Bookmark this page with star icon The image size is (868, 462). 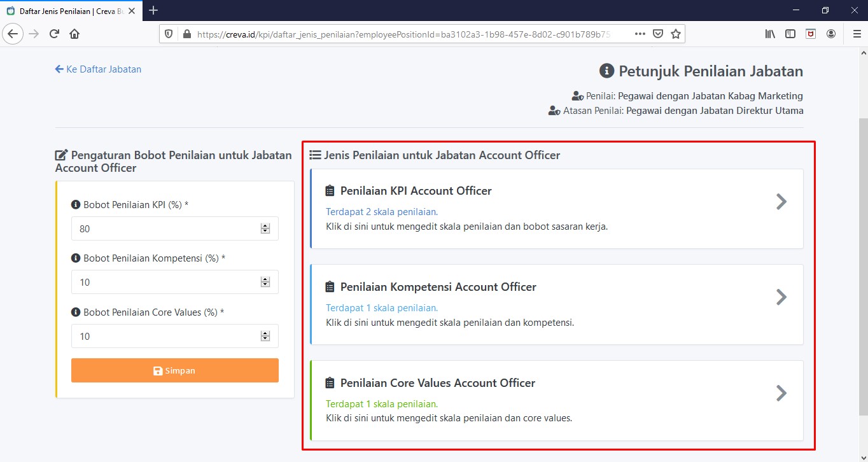pos(676,34)
